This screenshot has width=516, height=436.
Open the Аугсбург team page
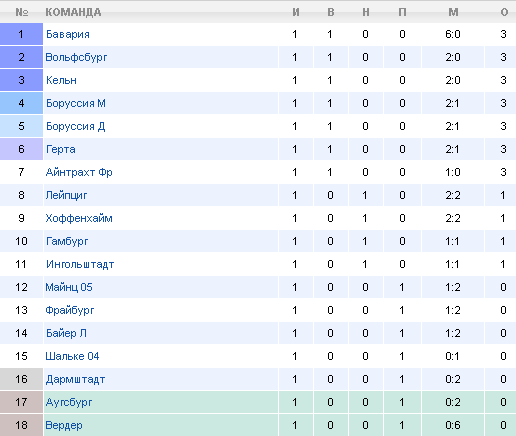(x=69, y=402)
